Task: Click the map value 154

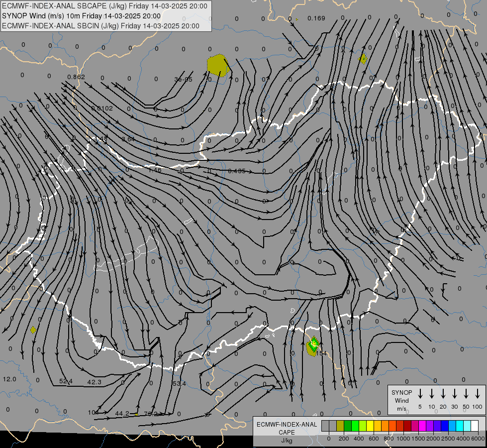Action: [321, 353]
